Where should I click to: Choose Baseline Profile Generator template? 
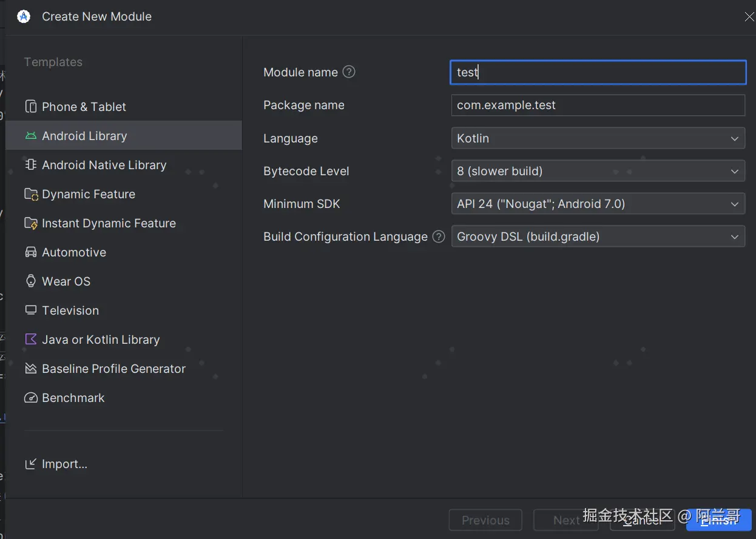[124, 369]
